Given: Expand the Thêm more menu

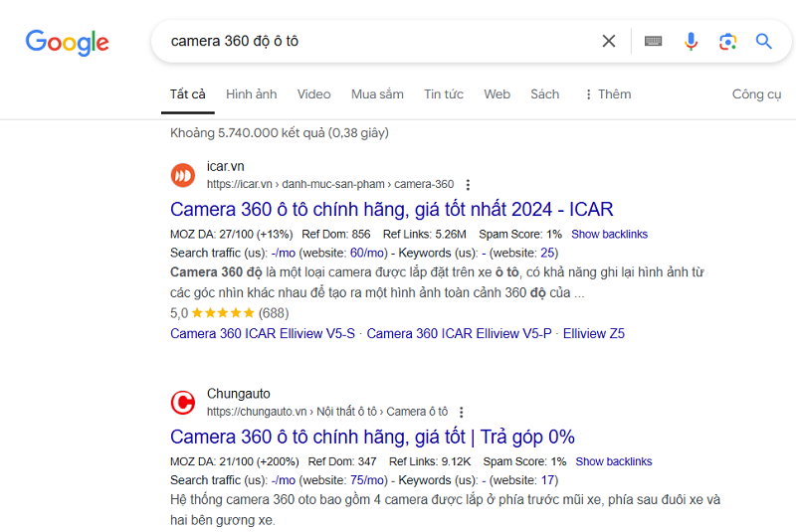Looking at the screenshot, I should click(608, 94).
